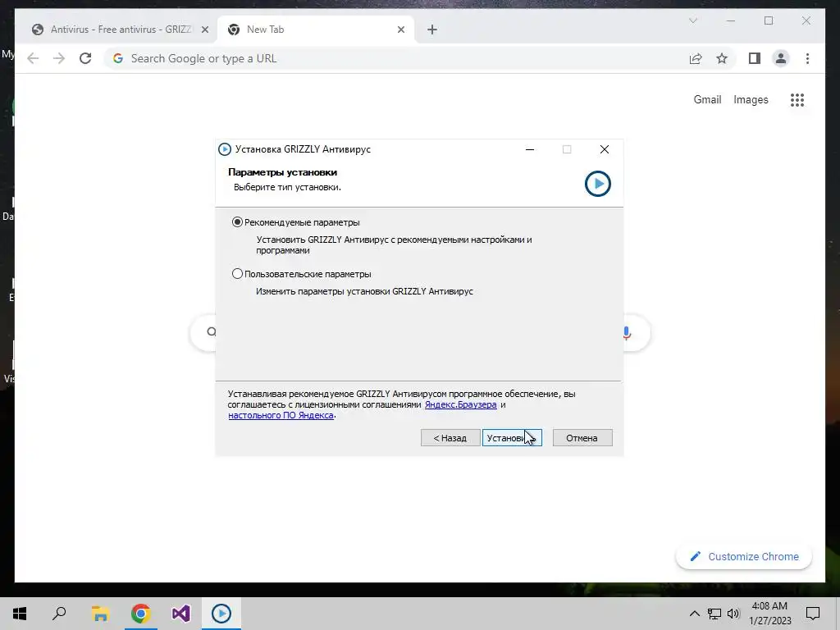Click the Установить button in the installer
The image size is (840, 630).
click(x=512, y=438)
